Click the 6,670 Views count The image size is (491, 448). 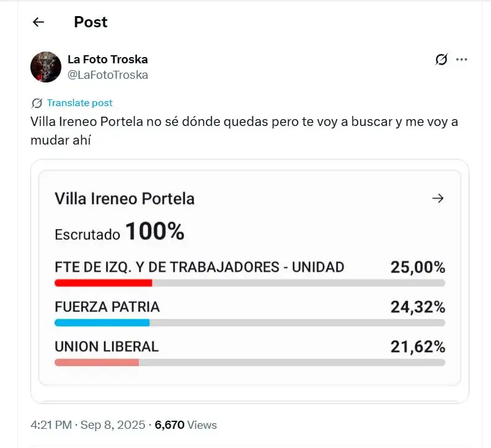[186, 425]
